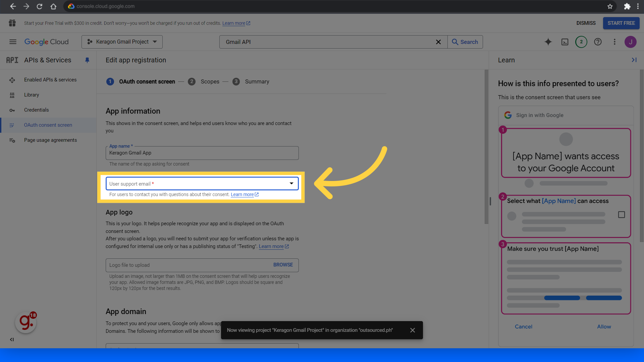Click BROWSE to upload a logo

pos(283,265)
